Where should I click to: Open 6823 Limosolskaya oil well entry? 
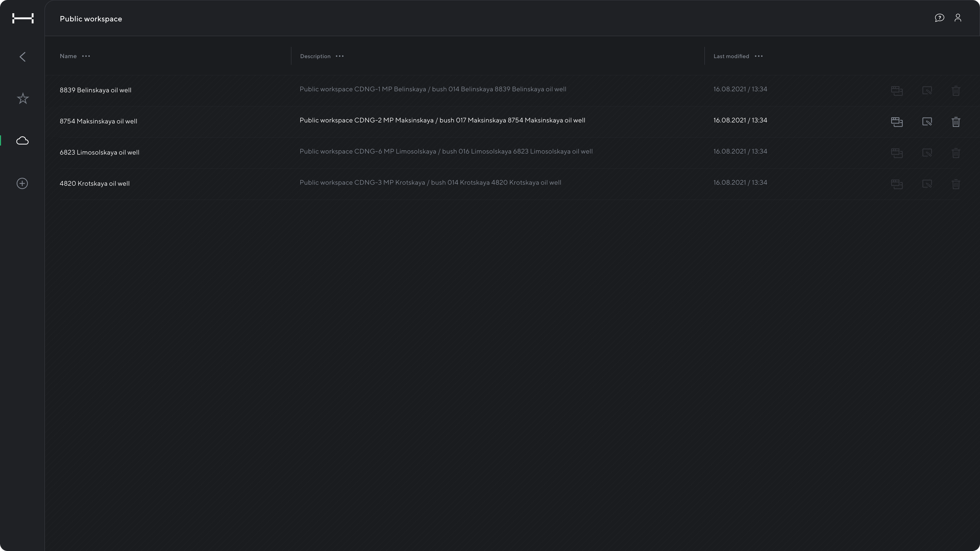pos(99,152)
